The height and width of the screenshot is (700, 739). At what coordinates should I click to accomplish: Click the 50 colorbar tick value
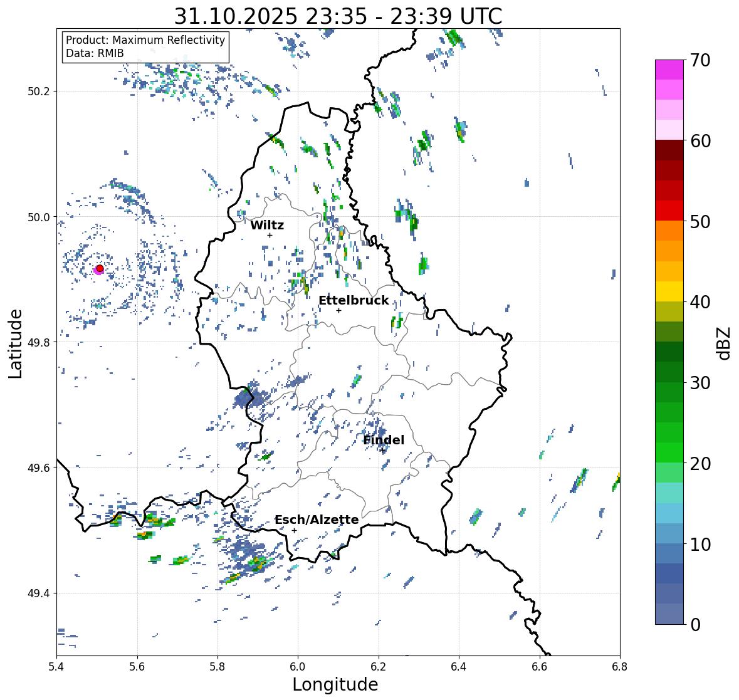700,221
